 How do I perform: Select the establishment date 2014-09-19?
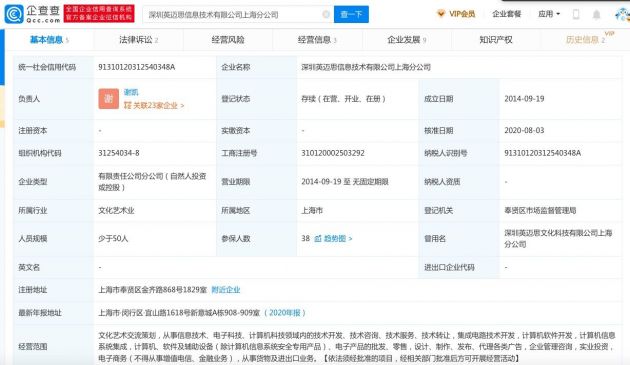pos(524,98)
